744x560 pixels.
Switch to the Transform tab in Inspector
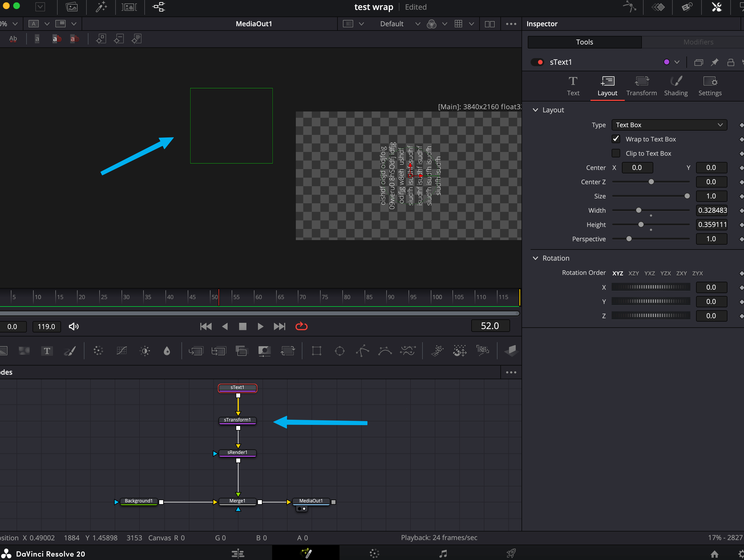click(x=641, y=86)
